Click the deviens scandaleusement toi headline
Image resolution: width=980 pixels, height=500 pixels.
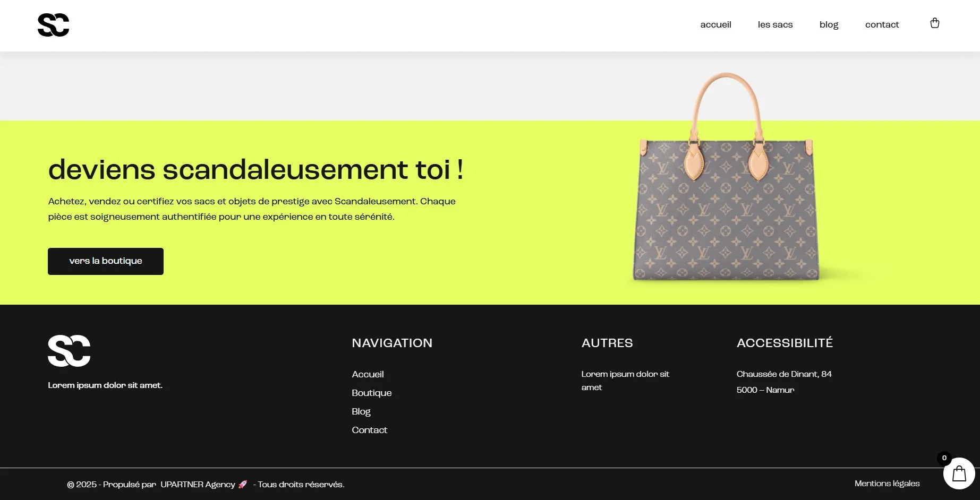coord(255,170)
